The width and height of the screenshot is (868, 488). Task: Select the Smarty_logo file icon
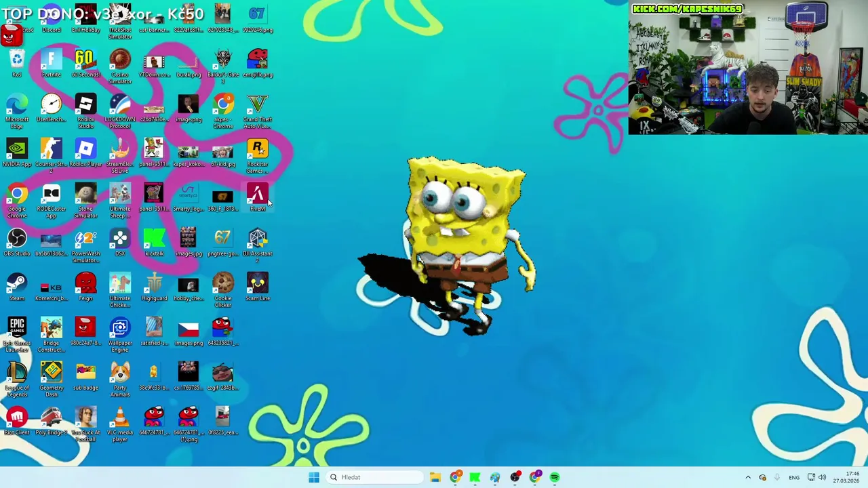tap(189, 197)
